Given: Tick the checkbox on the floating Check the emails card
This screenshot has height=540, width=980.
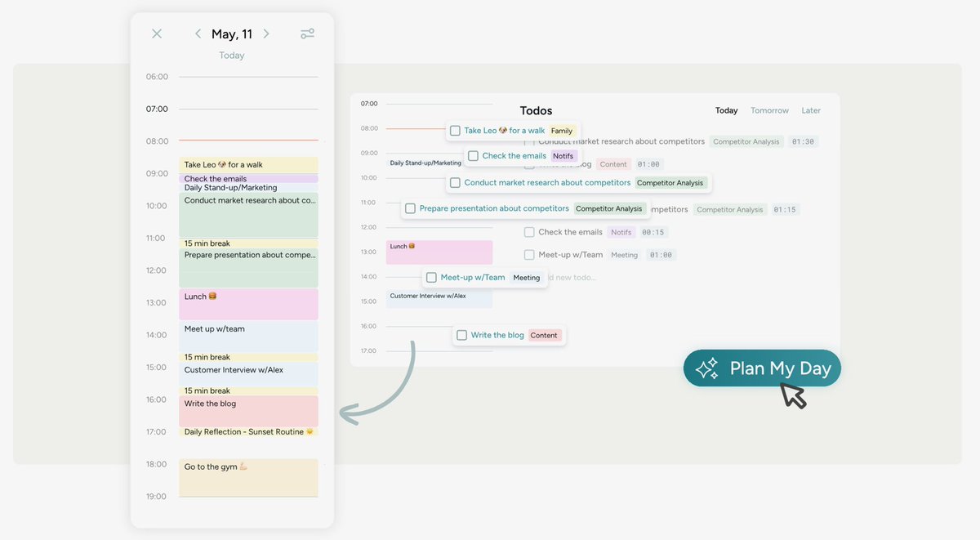Looking at the screenshot, I should (x=473, y=156).
